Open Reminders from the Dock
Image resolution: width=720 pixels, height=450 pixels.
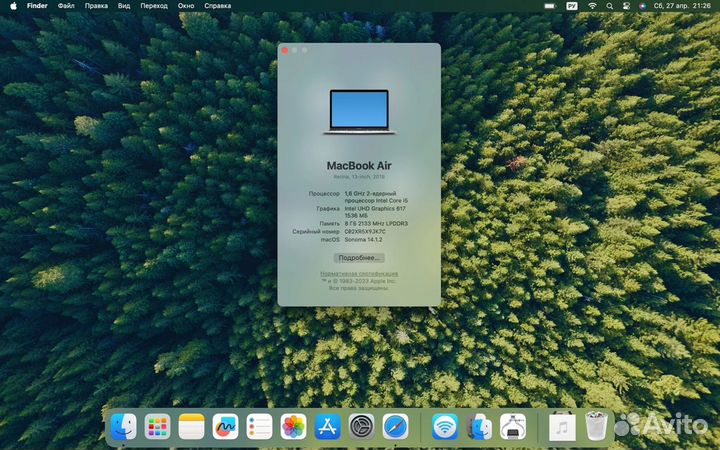(x=259, y=427)
